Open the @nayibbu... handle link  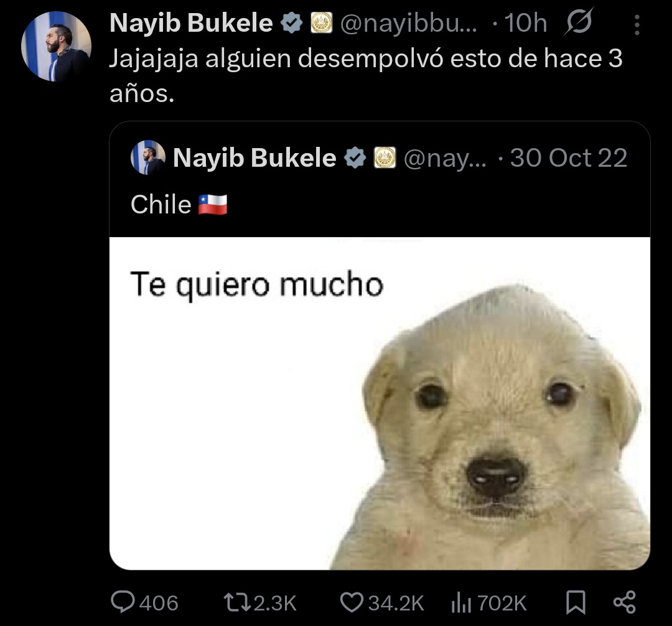(x=408, y=23)
